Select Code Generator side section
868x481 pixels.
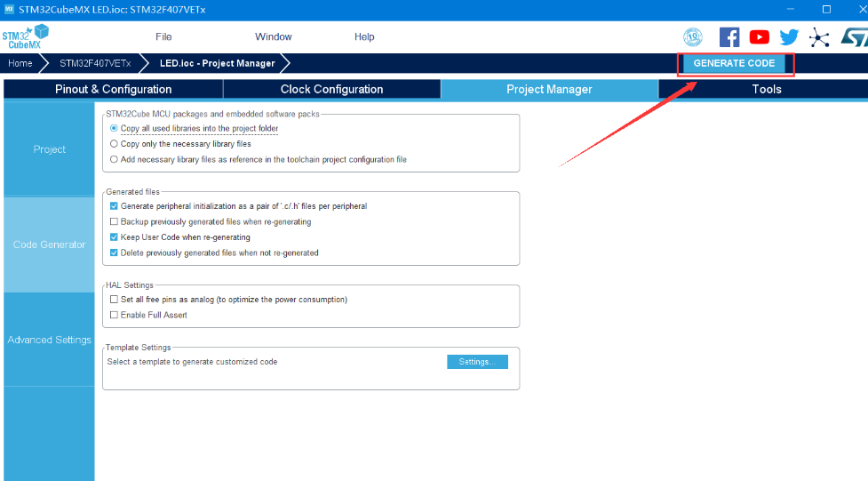click(x=49, y=245)
